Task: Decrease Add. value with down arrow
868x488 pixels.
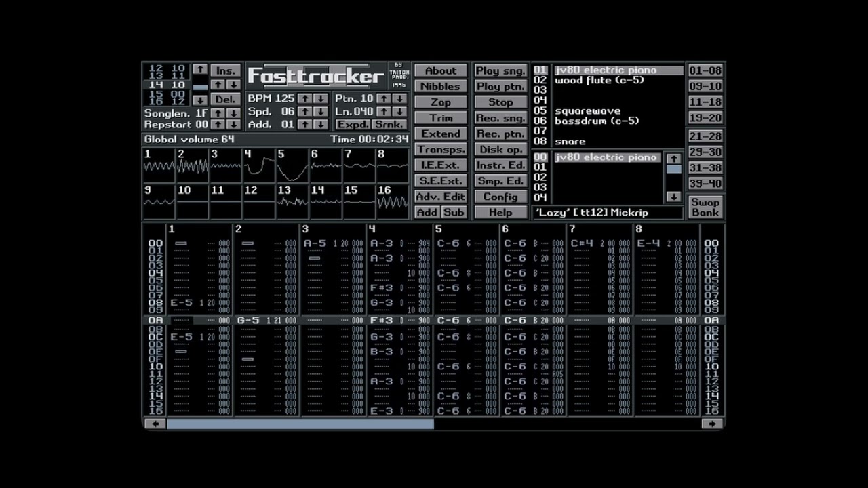Action: coord(320,125)
